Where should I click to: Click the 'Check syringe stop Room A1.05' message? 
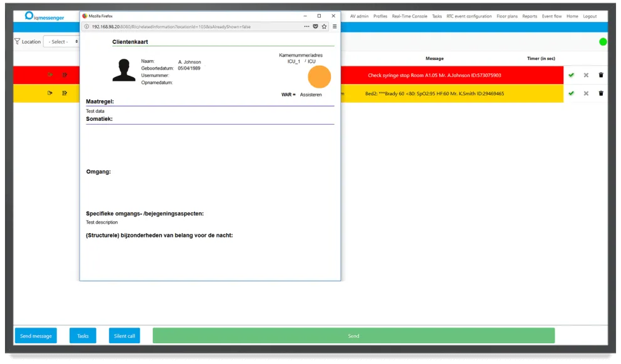434,75
